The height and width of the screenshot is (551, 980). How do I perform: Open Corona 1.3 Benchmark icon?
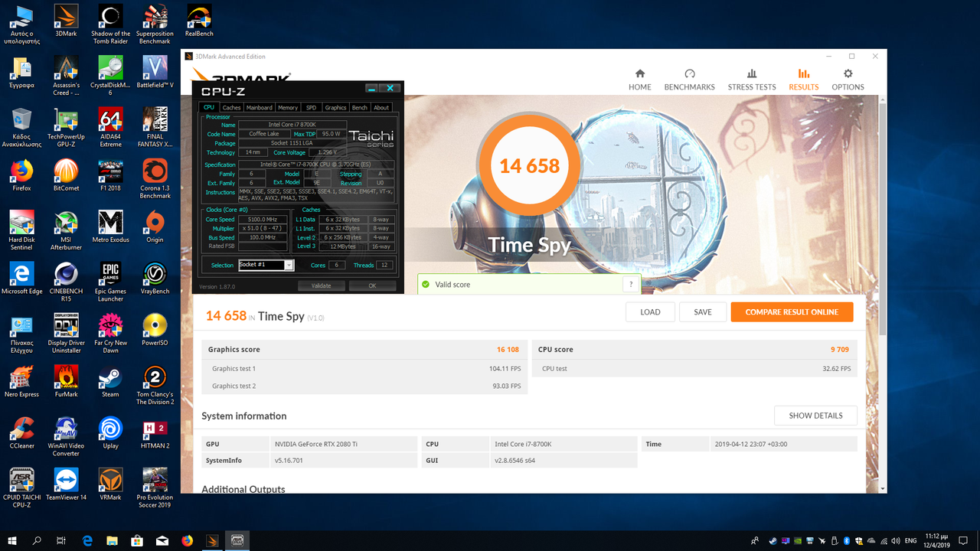155,178
